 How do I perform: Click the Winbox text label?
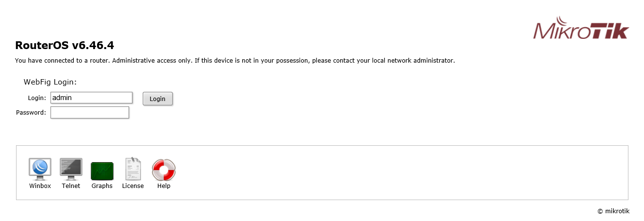tap(40, 186)
